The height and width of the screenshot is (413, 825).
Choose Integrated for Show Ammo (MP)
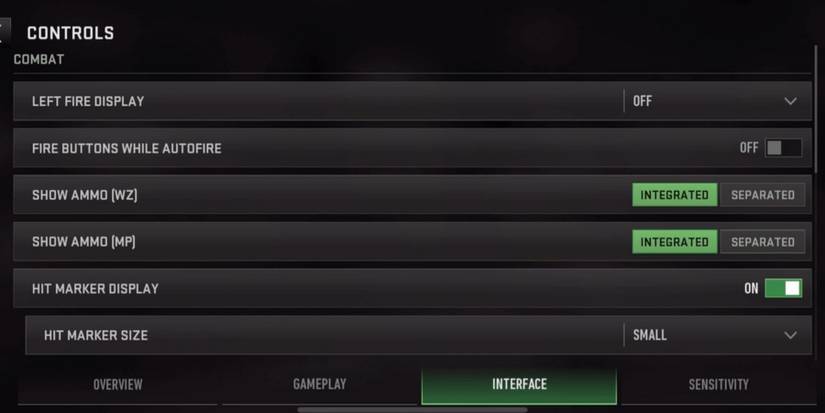(x=675, y=241)
